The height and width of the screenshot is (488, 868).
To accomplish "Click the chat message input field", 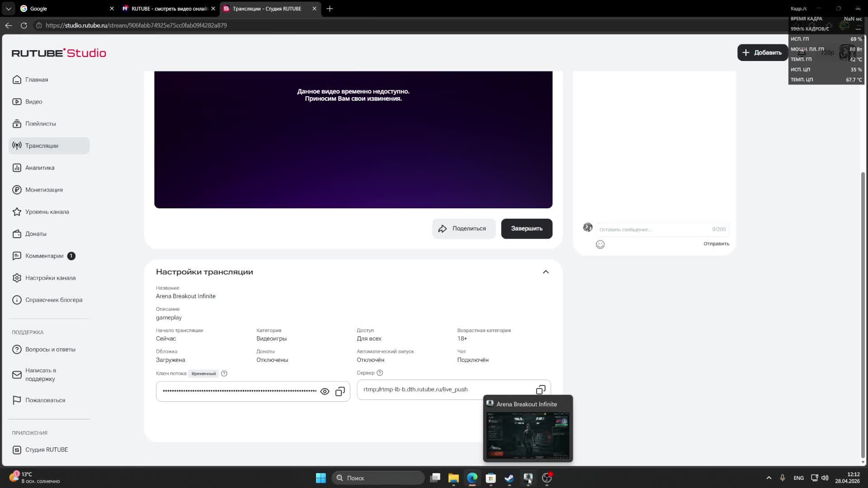I will [653, 230].
